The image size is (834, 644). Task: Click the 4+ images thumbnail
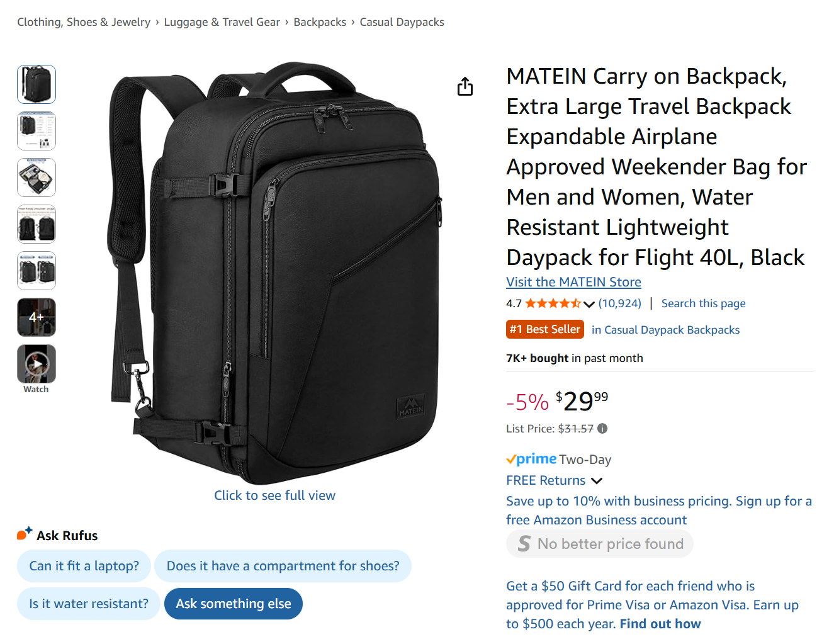tap(36, 317)
